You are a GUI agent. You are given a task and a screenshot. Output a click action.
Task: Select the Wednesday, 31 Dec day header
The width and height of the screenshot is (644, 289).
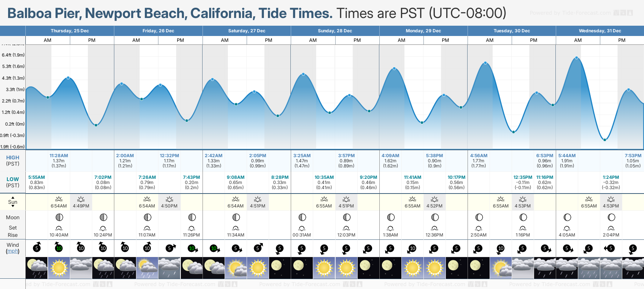pos(600,31)
